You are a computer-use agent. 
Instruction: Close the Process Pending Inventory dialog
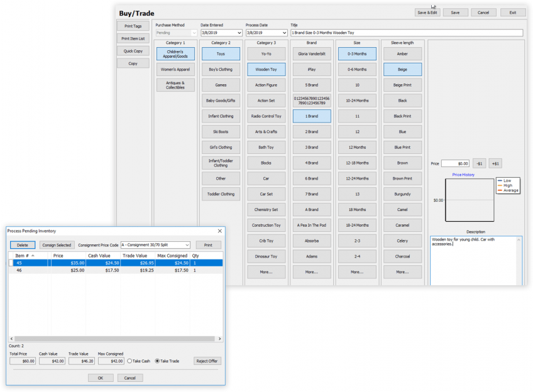point(219,231)
